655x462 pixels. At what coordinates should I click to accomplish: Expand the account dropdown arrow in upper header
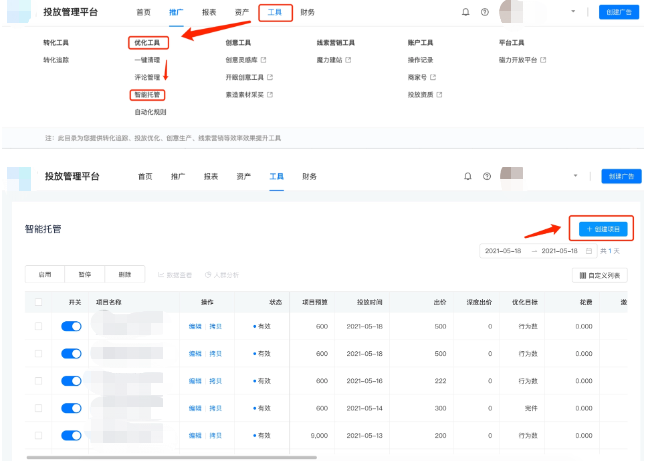(x=573, y=11)
